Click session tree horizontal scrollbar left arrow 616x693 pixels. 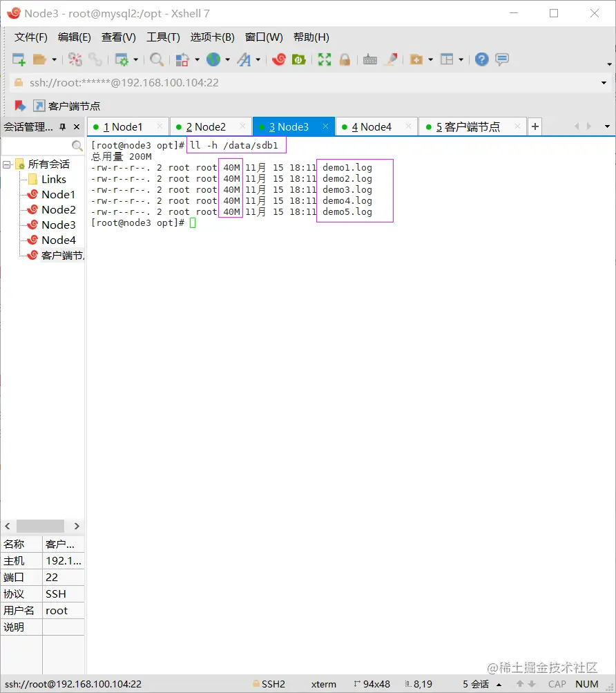click(8, 526)
